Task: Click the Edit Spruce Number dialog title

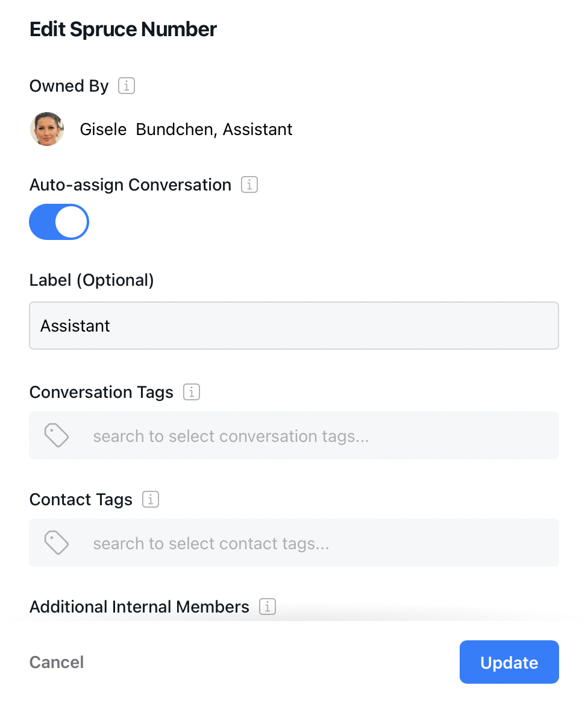Action: click(123, 29)
